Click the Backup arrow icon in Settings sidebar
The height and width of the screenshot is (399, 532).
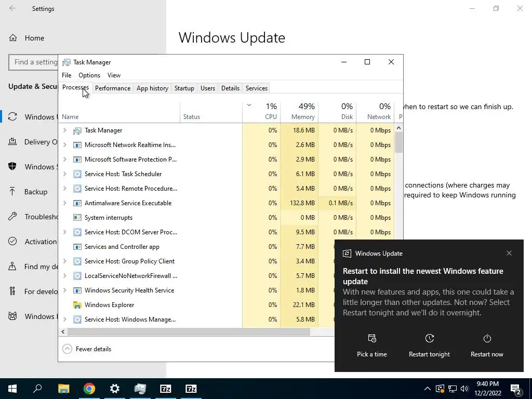(12, 192)
